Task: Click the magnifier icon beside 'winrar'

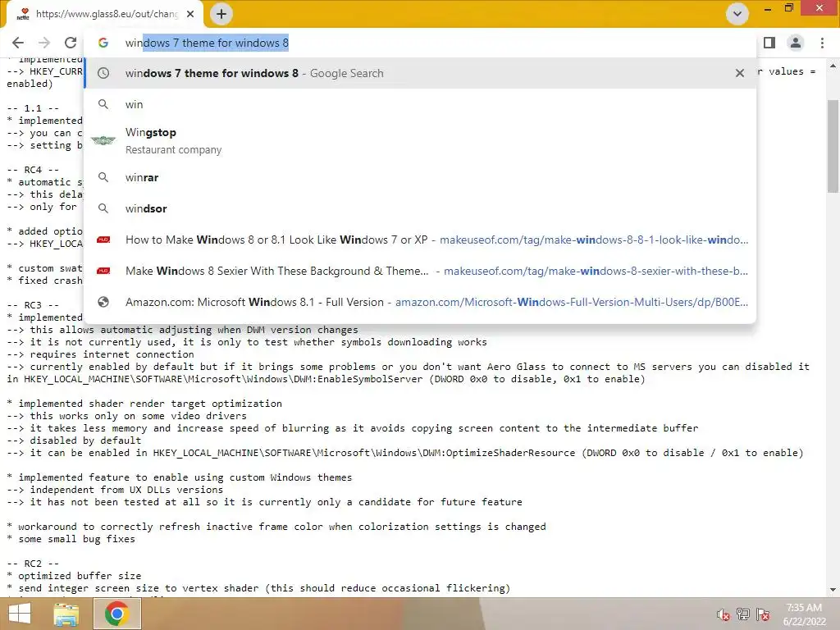Action: (x=103, y=177)
